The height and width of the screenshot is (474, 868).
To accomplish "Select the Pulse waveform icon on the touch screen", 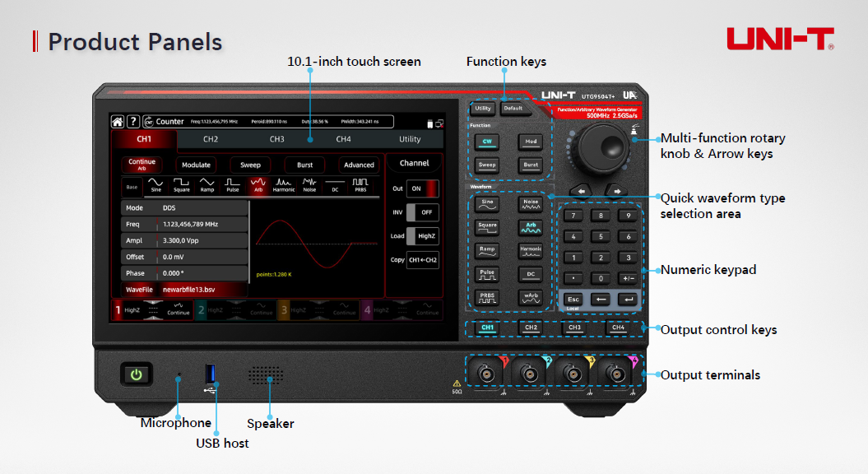I will click(233, 185).
